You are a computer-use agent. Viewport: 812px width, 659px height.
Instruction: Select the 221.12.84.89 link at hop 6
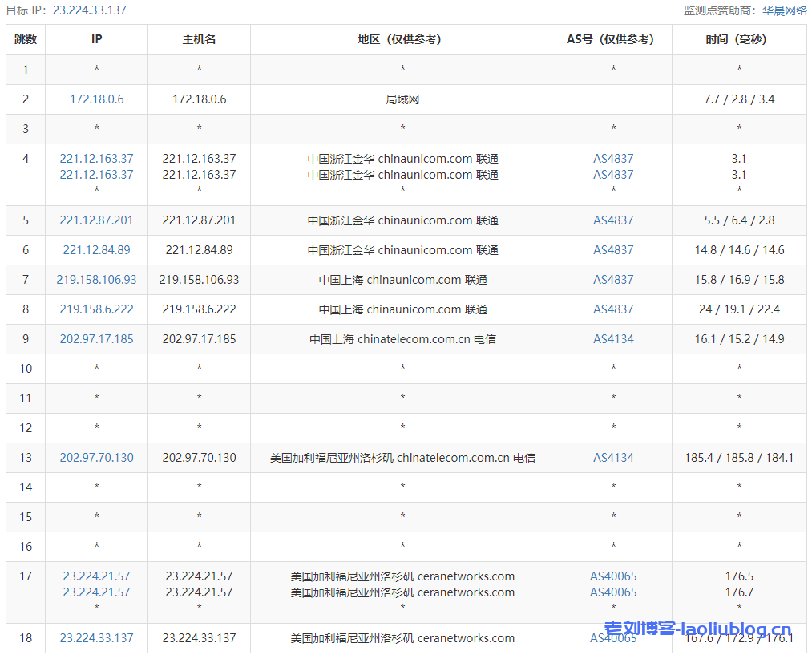[x=96, y=249]
